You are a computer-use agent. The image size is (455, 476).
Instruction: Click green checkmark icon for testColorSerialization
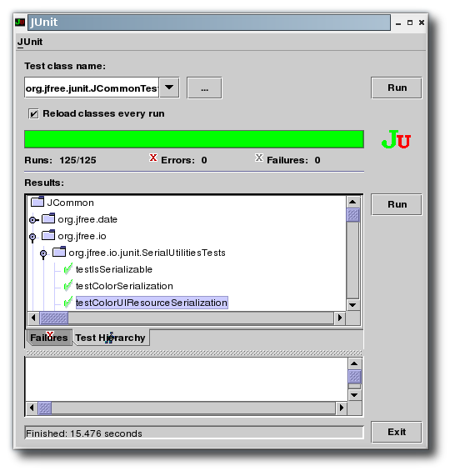(x=68, y=285)
